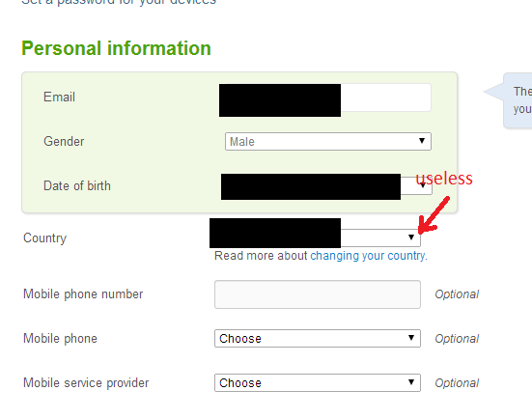The height and width of the screenshot is (419, 532).
Task: Click the Email input field
Action: tap(325, 98)
